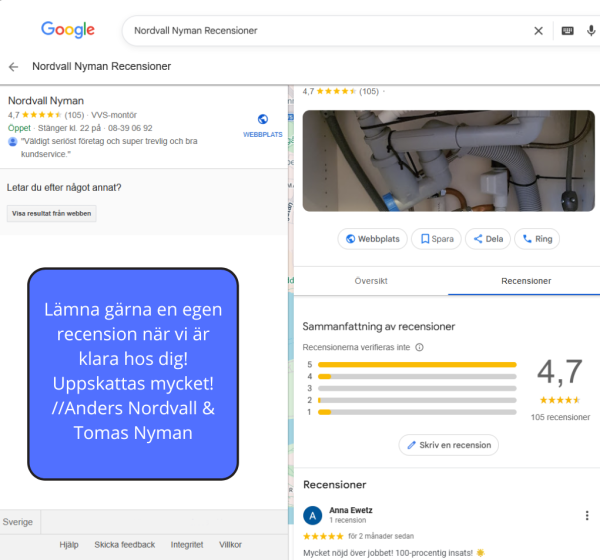Click the '105 recensioner' text under the 4,7 score

coord(560,417)
